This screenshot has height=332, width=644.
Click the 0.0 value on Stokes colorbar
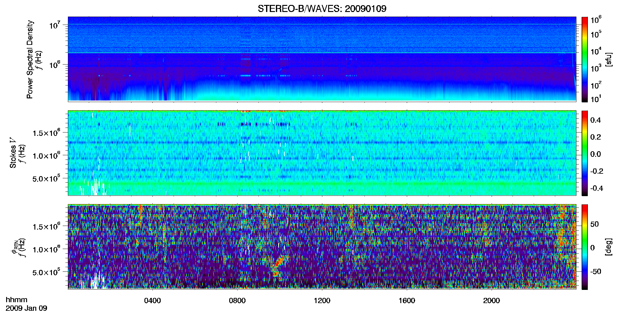[595, 154]
